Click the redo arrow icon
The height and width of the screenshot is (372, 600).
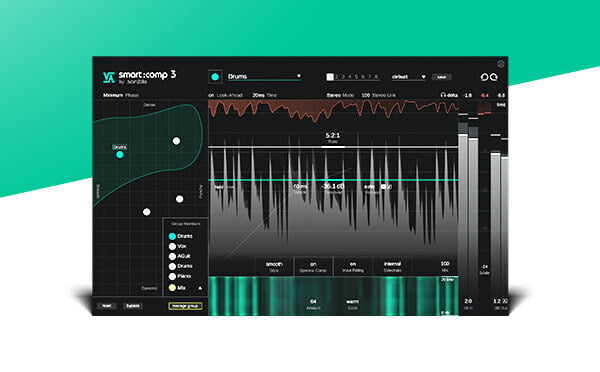click(x=494, y=77)
